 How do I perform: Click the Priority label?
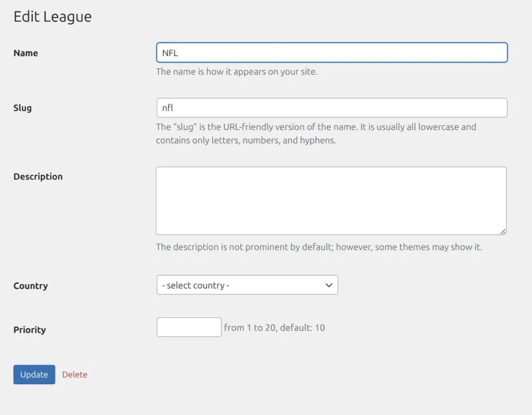[x=30, y=330]
